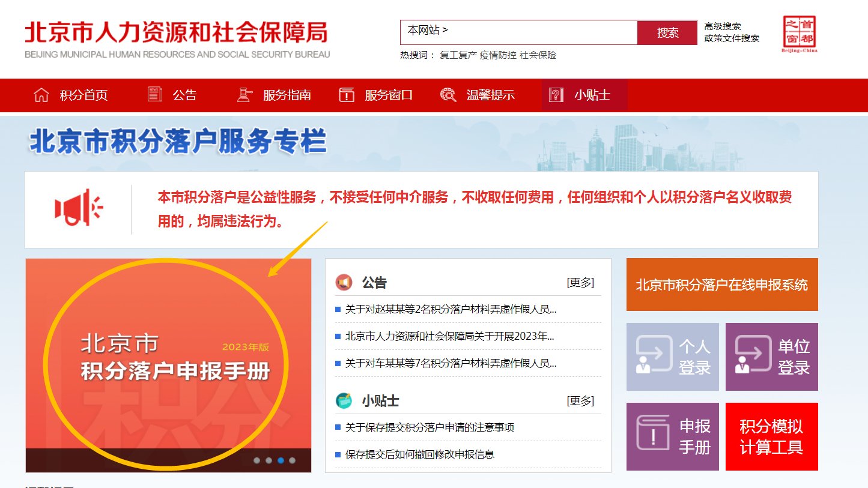Image resolution: width=868 pixels, height=488 pixels.
Task: Open notice 关于对赵某某等2名积分落户材料弄虚作假人员
Action: coord(451,310)
